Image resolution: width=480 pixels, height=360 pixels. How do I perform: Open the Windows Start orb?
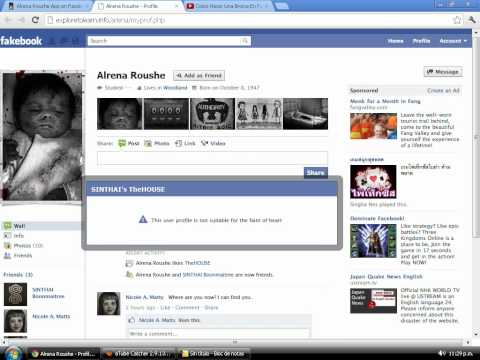point(13,353)
